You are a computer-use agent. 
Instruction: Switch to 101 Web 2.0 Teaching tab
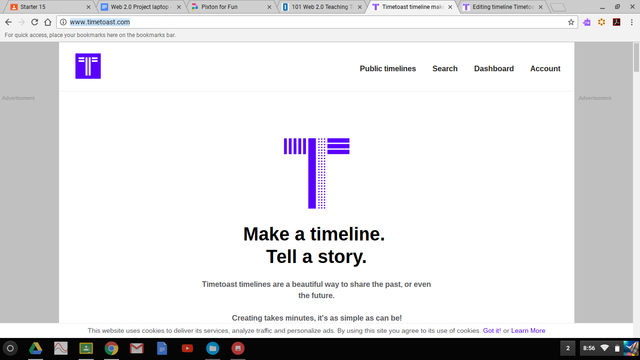(321, 7)
